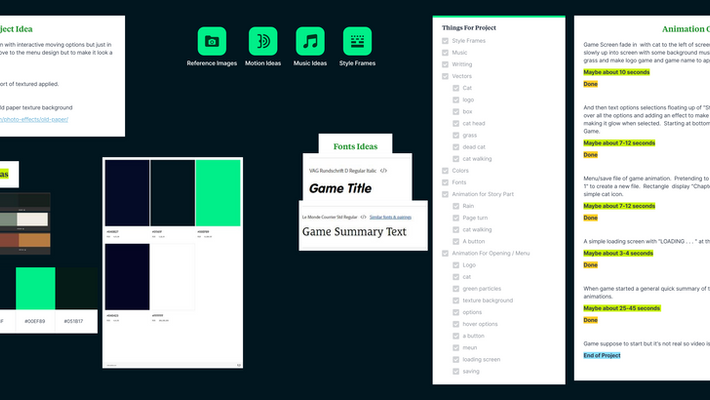
Task: Select the Fonts Ideas heading card
Action: 355,146
